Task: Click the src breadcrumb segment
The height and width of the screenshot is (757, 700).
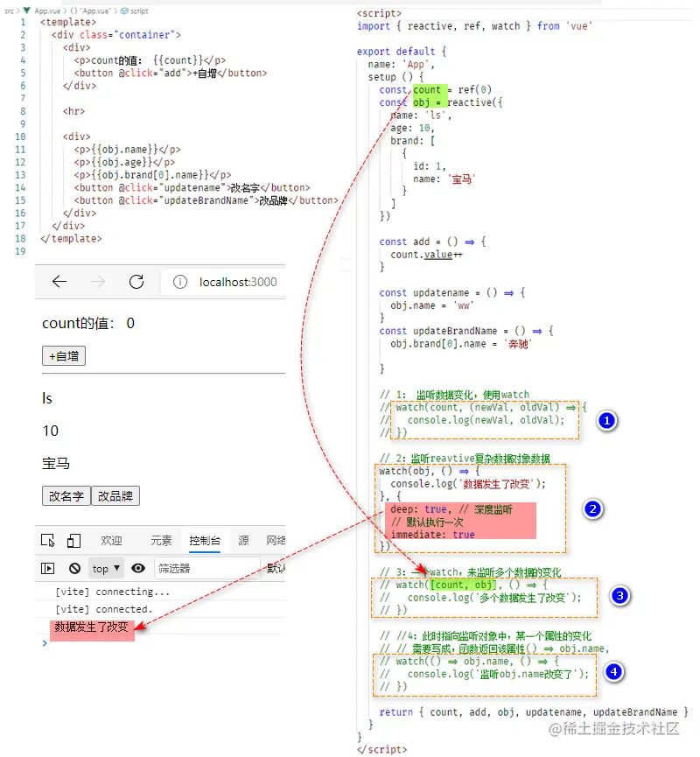Action: (9, 11)
